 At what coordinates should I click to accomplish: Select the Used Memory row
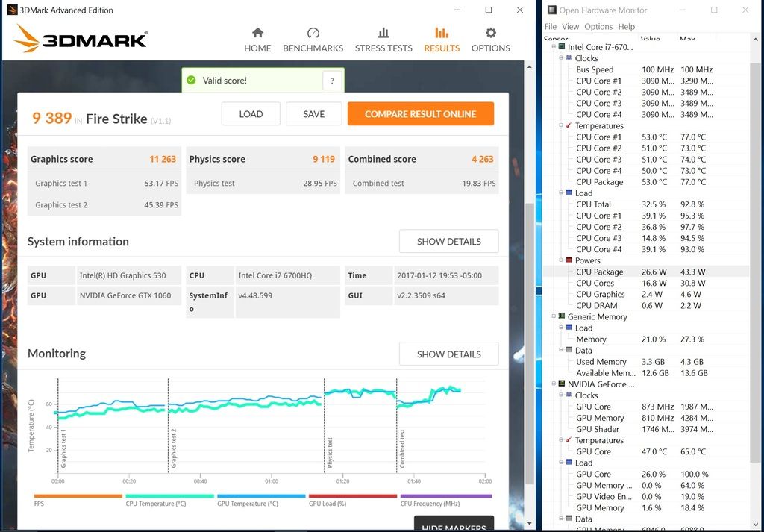646,361
